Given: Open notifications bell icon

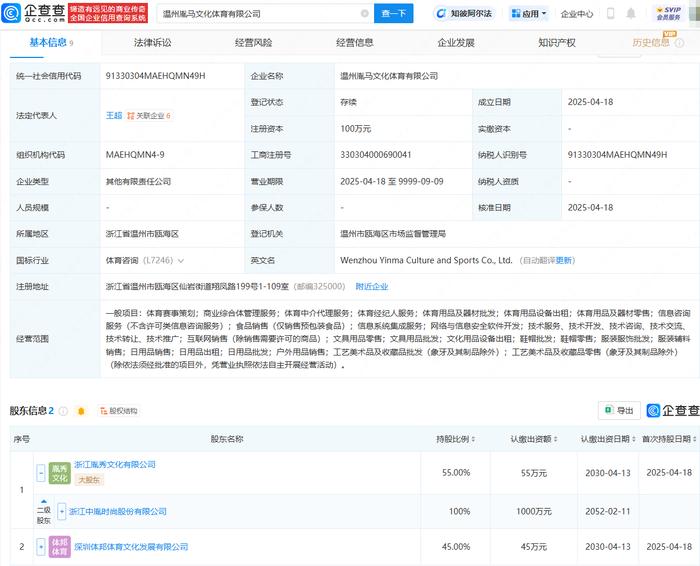Looking at the screenshot, I should (631, 13).
